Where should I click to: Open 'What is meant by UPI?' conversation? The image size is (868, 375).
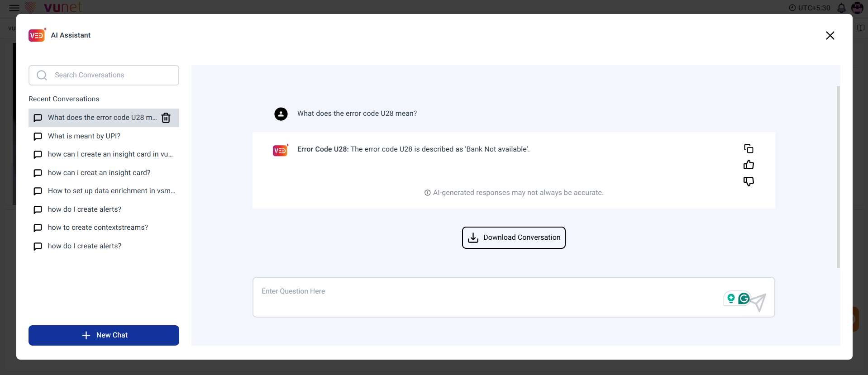[x=84, y=136]
